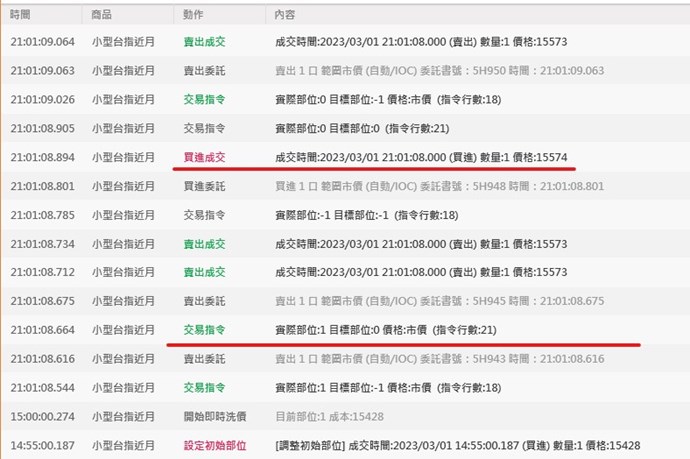Select the time cell 21:01:08.905
This screenshot has width=690, height=459.
[43, 129]
